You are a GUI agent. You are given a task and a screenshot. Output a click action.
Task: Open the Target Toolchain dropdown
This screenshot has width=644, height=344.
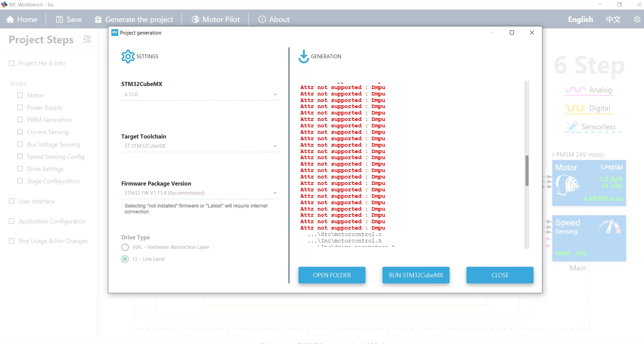coord(201,146)
